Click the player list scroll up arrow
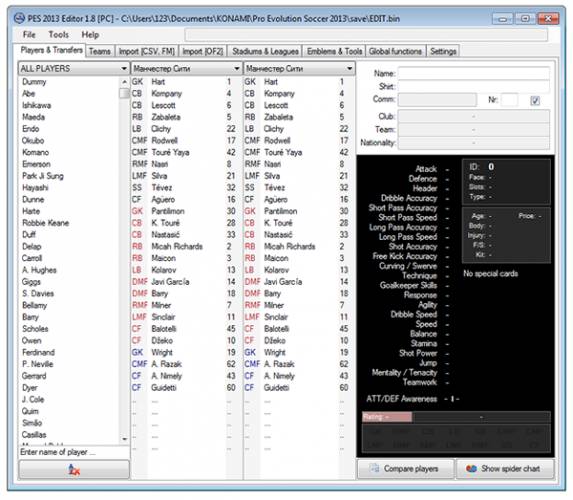The image size is (573, 500). tap(124, 82)
